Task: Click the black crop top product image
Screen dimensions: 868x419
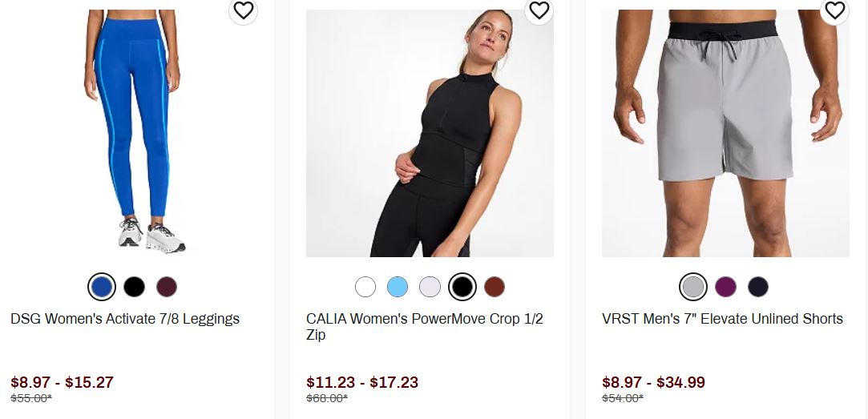Action: [x=430, y=133]
